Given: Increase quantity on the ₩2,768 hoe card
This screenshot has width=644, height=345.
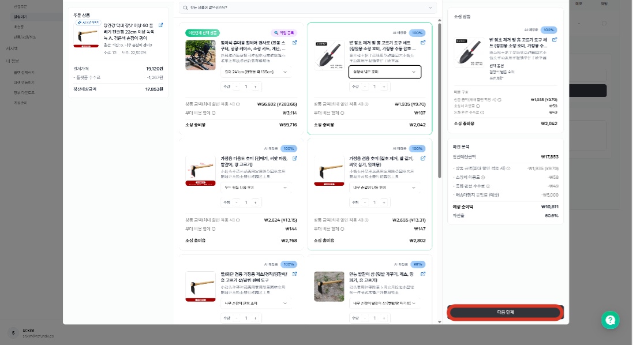Looking at the screenshot, I should 256,202.
